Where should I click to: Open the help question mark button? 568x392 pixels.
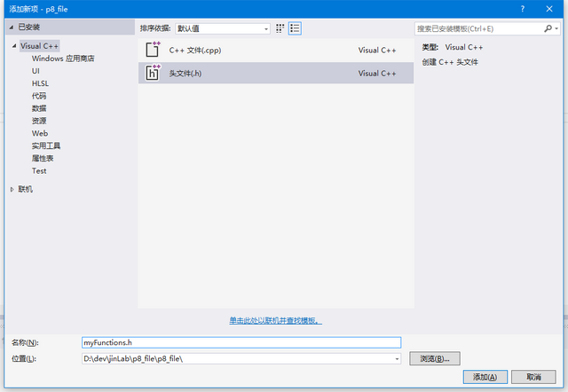tap(523, 9)
